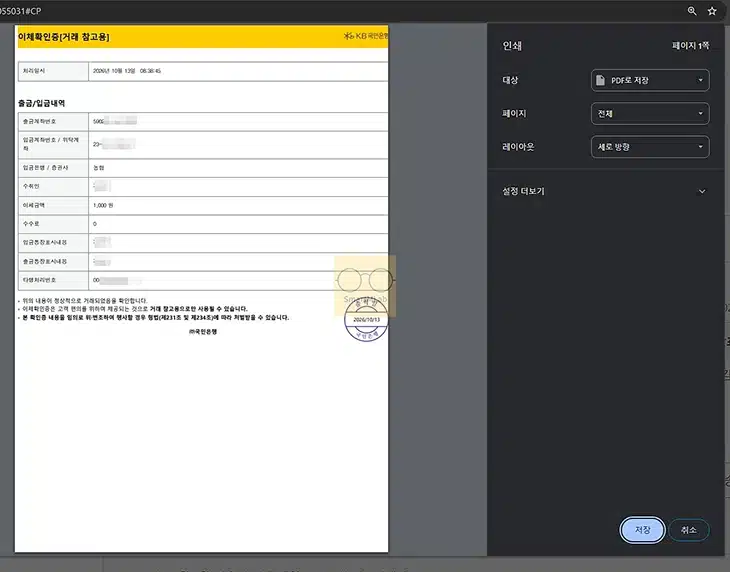The image size is (730, 572).
Task: Open the 페이지 dropdown set to 전체
Action: [x=650, y=114]
